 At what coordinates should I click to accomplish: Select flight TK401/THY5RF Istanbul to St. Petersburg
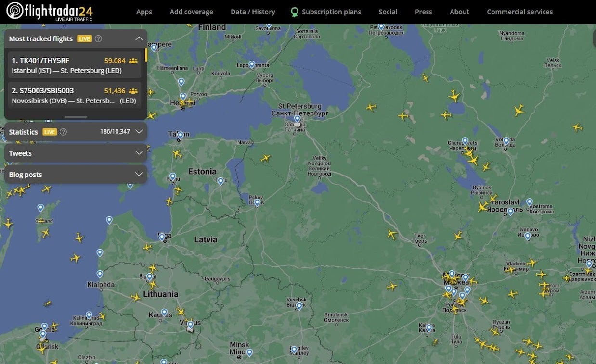[74, 65]
